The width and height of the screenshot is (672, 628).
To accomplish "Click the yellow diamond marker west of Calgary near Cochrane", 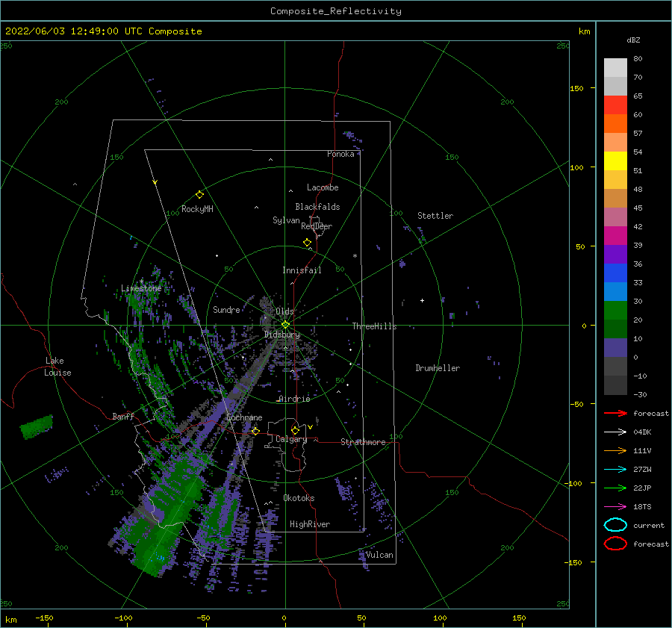I will (x=255, y=431).
